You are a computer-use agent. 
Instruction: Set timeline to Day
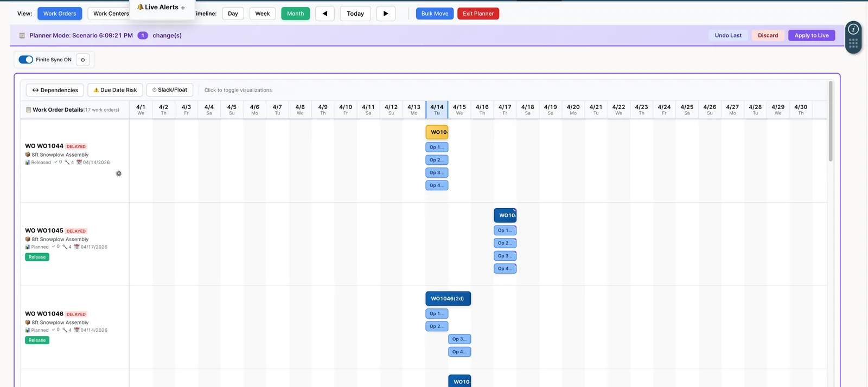pyautogui.click(x=233, y=14)
